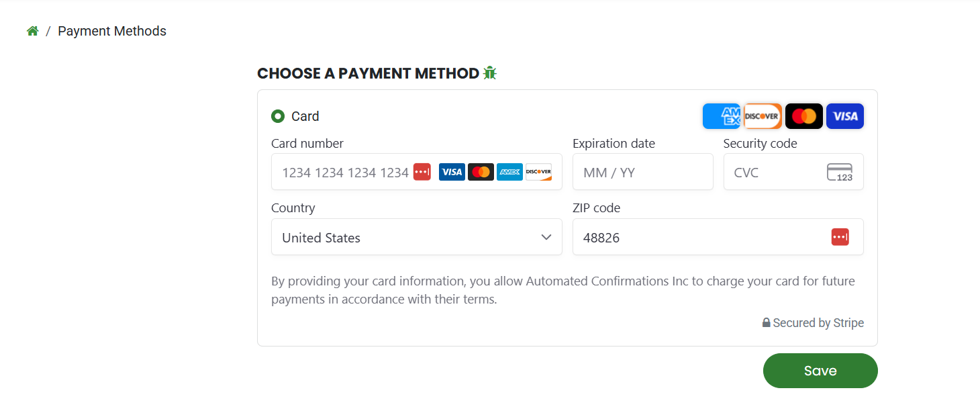Click the Discover logo at top right
Image resolution: width=980 pixels, height=413 pixels.
(x=763, y=116)
